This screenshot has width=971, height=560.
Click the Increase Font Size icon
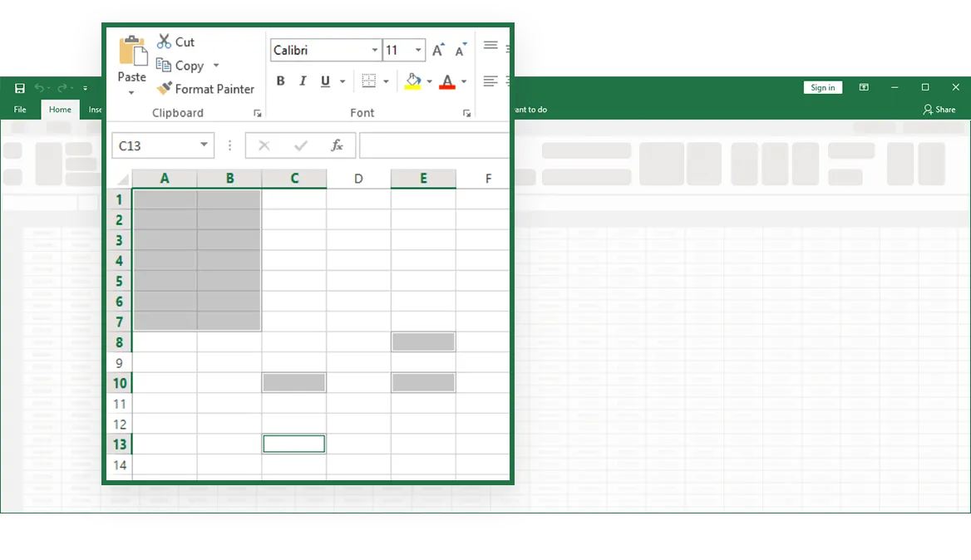pyautogui.click(x=438, y=51)
